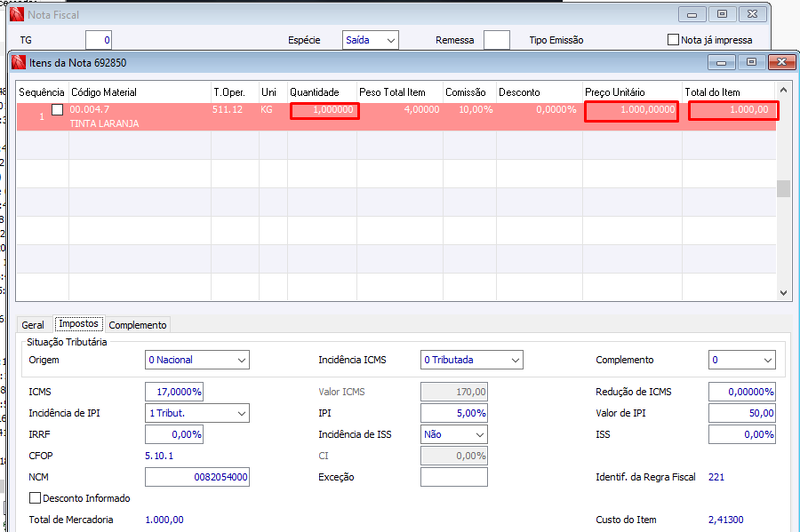Click the CI field 0,00%

(454, 455)
